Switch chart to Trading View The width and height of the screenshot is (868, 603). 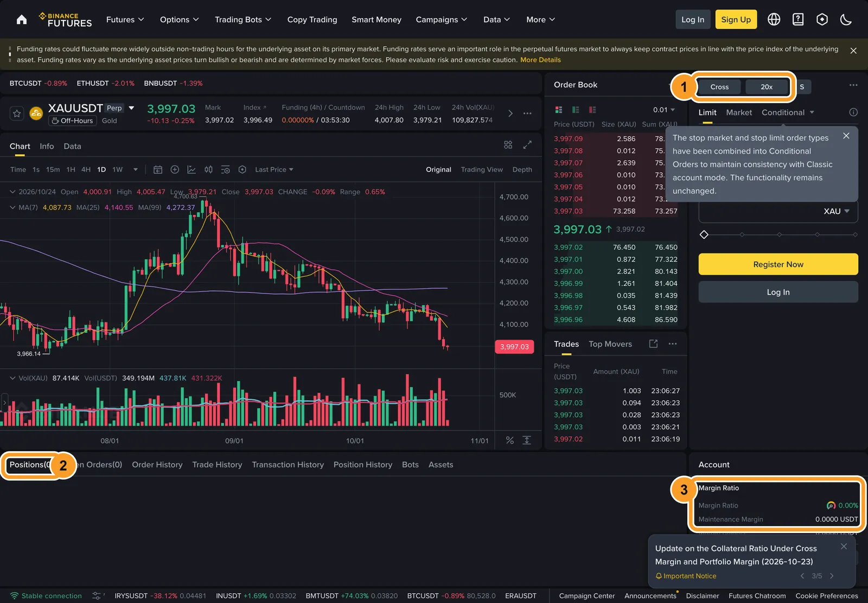pyautogui.click(x=482, y=169)
